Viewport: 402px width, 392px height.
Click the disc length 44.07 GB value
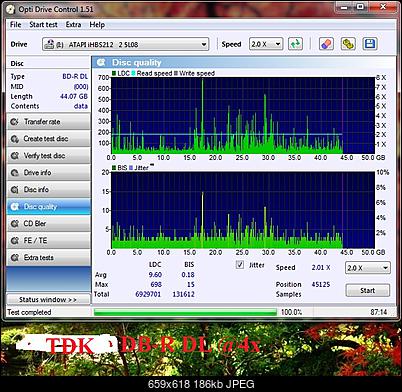(x=74, y=96)
